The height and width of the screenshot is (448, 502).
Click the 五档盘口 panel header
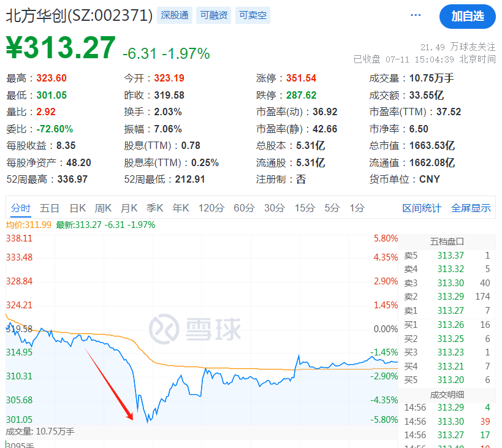[x=447, y=241]
